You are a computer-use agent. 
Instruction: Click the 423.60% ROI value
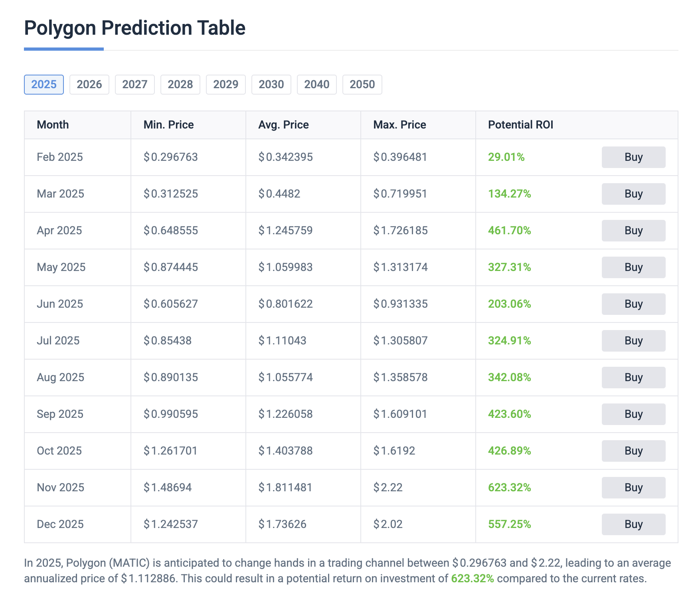pos(509,414)
